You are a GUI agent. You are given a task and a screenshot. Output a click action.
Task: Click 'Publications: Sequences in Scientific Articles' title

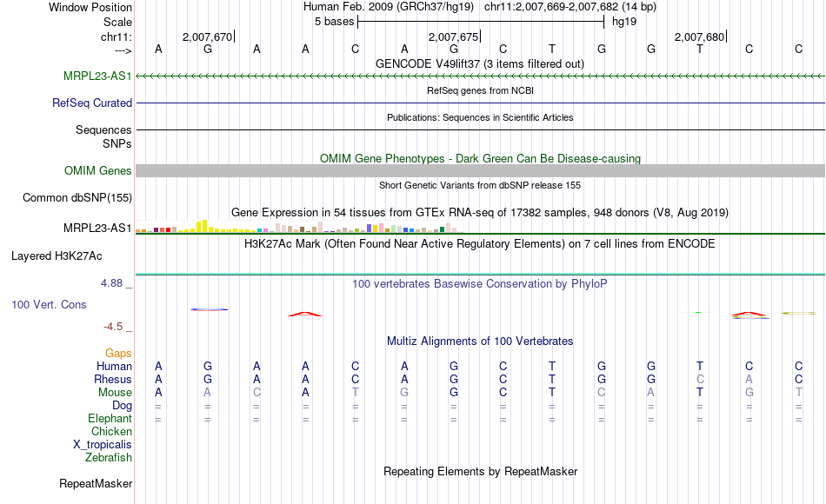coord(480,117)
